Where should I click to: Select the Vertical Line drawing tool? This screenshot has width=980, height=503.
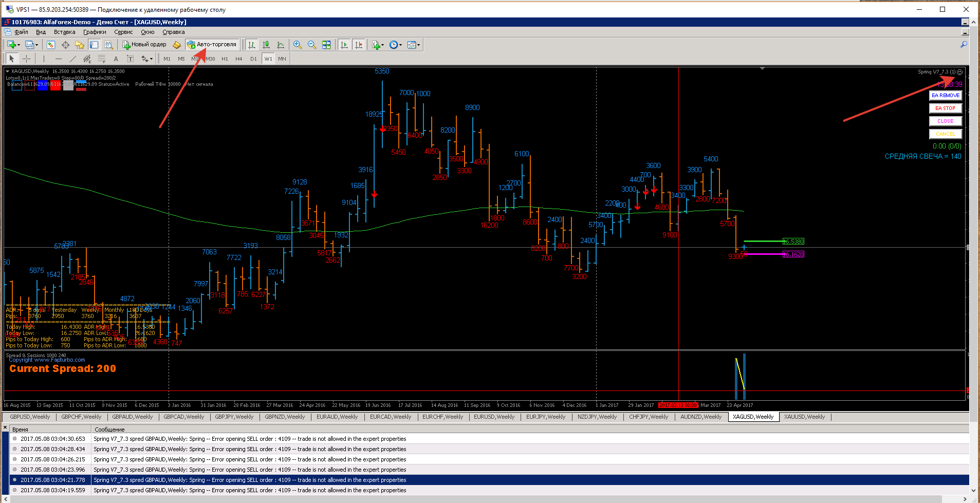coord(44,59)
